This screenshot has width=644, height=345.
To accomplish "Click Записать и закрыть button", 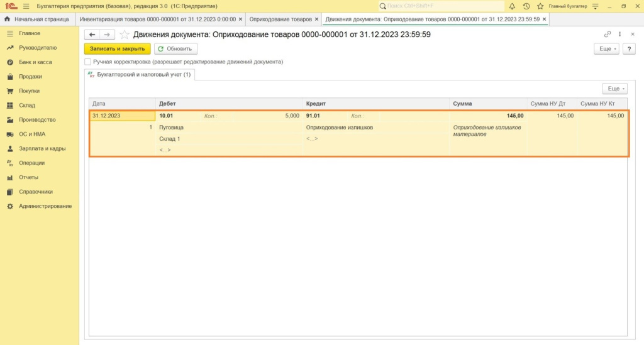I will (x=118, y=49).
